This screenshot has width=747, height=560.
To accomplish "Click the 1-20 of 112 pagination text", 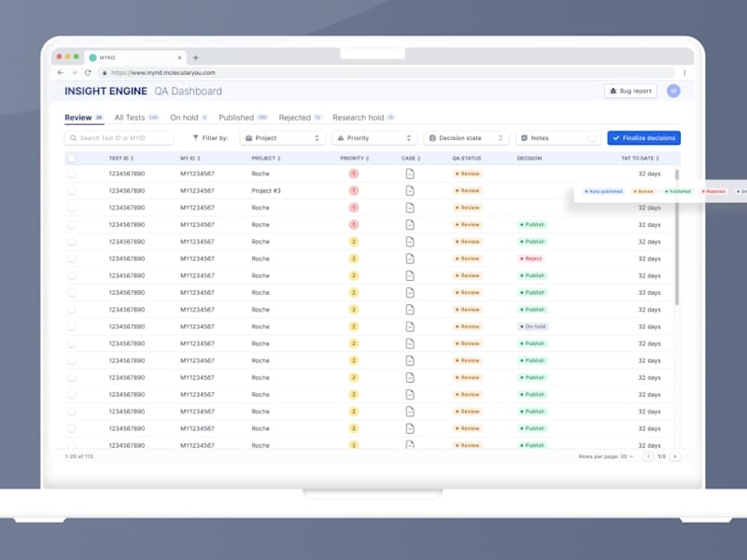I will click(79, 456).
